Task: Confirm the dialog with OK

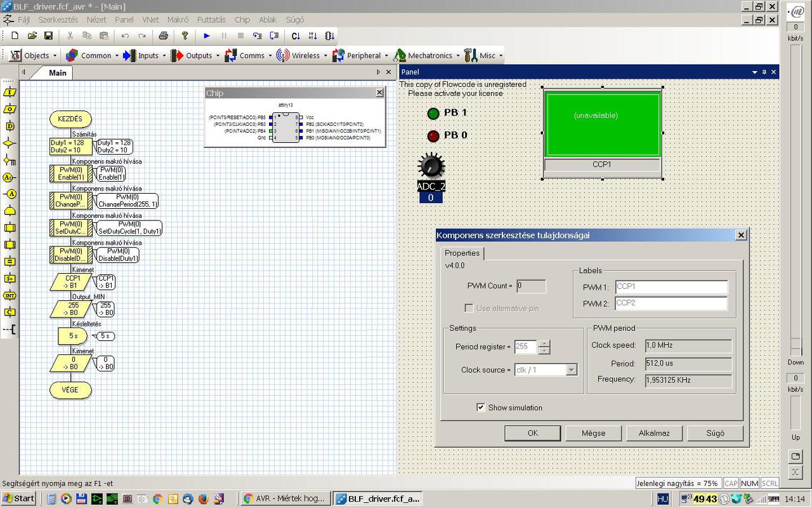Action: tap(532, 433)
